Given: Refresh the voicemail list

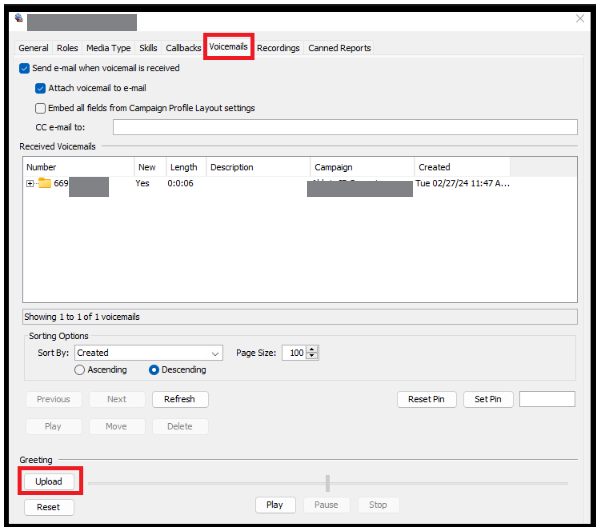Looking at the screenshot, I should [x=180, y=399].
